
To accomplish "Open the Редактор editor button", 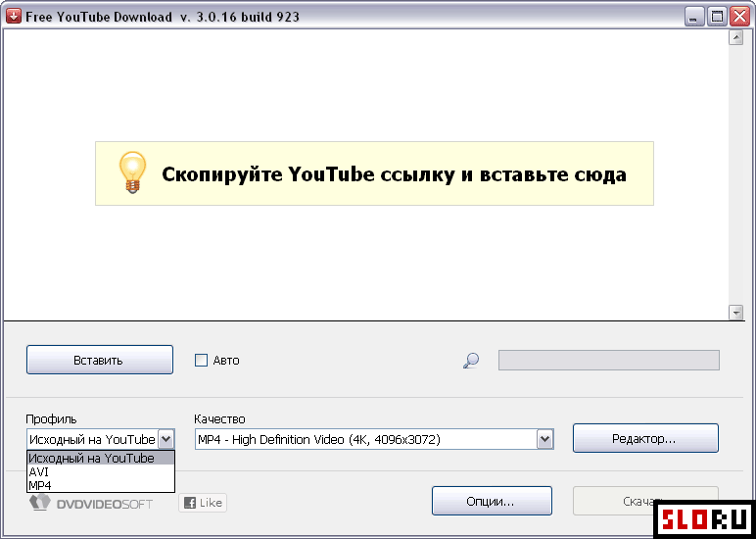I will pyautogui.click(x=645, y=438).
